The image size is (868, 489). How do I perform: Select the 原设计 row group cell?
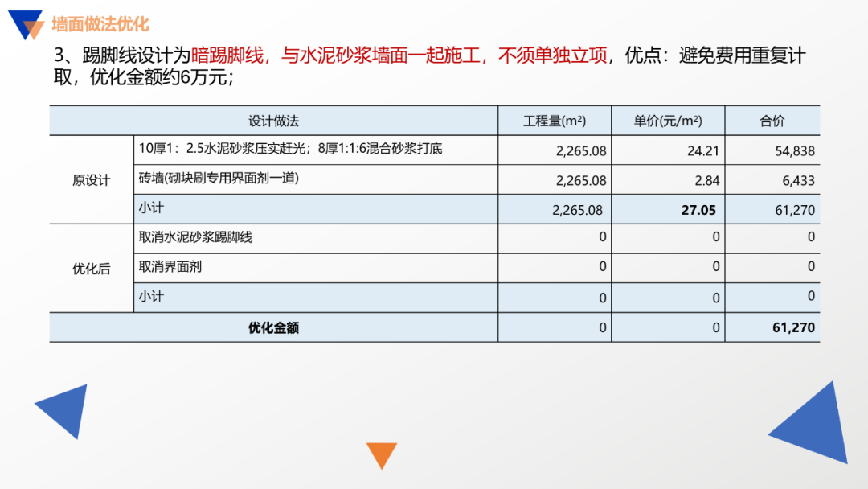tap(92, 180)
